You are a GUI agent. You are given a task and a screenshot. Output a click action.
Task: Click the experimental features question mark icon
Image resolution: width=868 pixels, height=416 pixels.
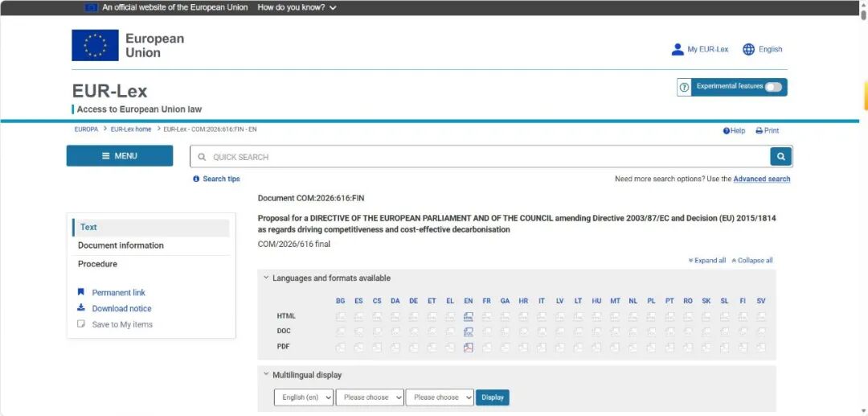(x=684, y=87)
